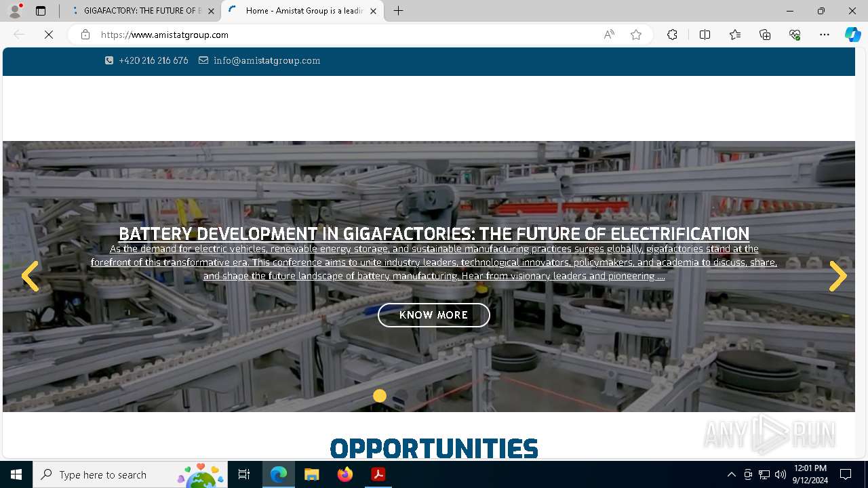Close the GIGAFACTORY tab
This screenshot has height=488, width=868.
(x=211, y=11)
